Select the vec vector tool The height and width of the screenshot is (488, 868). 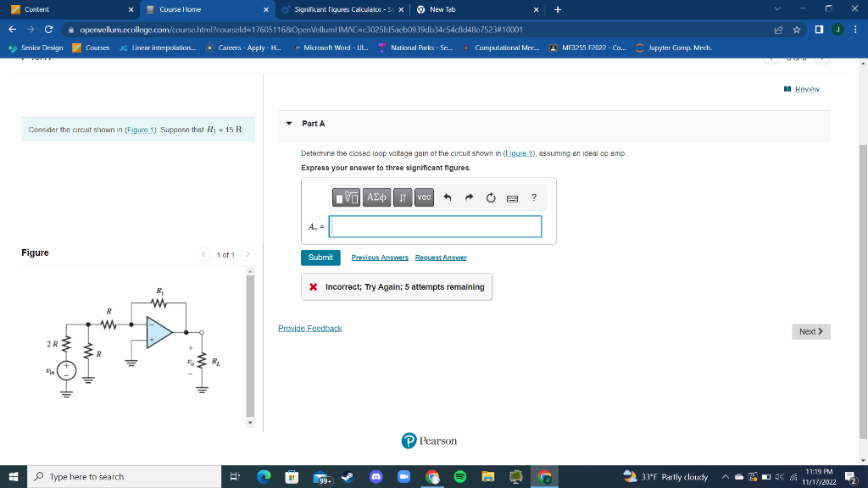[424, 197]
